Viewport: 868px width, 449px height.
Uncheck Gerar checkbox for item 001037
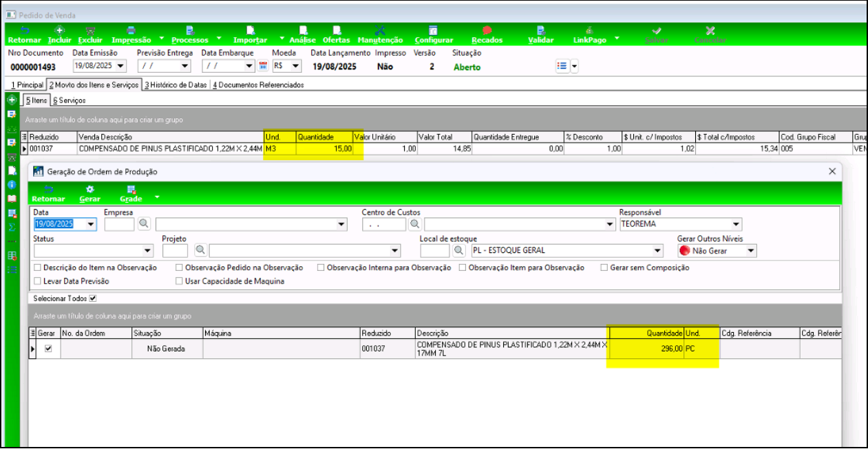(47, 349)
